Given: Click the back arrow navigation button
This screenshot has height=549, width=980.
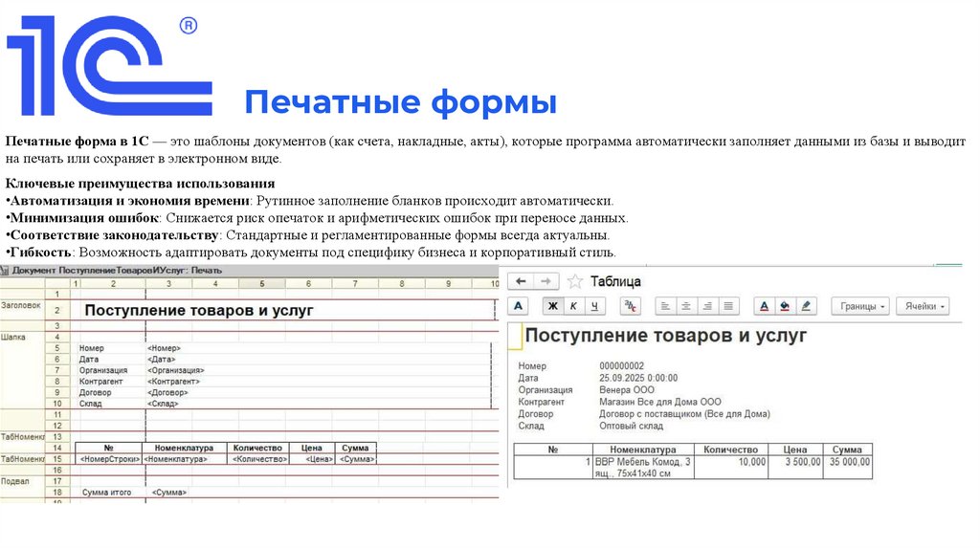Looking at the screenshot, I should [x=521, y=282].
